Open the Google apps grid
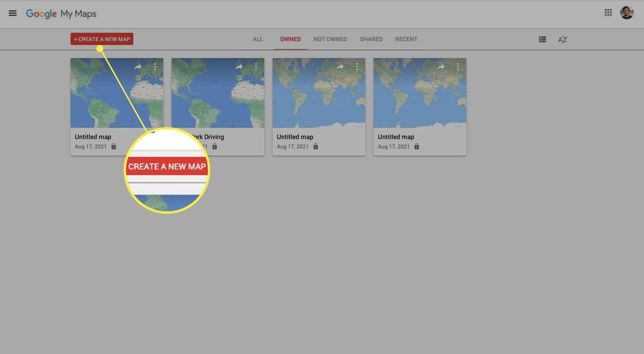The image size is (644, 354). [x=608, y=13]
